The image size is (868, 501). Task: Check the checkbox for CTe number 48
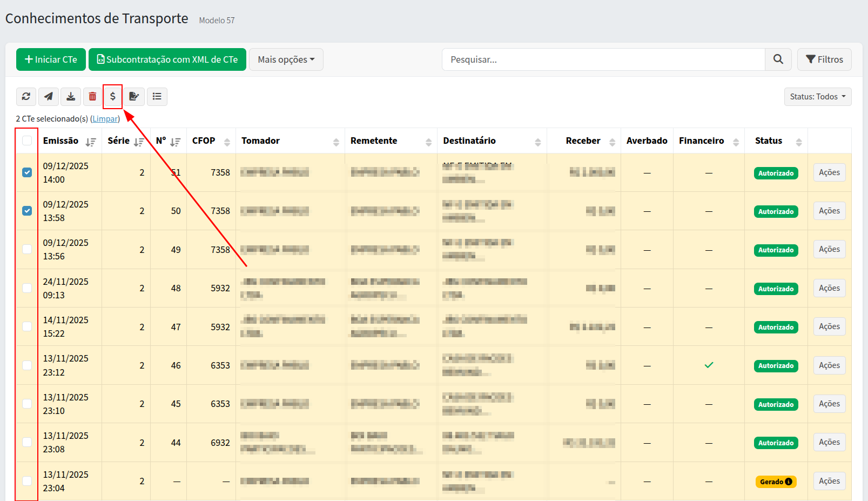click(x=27, y=288)
